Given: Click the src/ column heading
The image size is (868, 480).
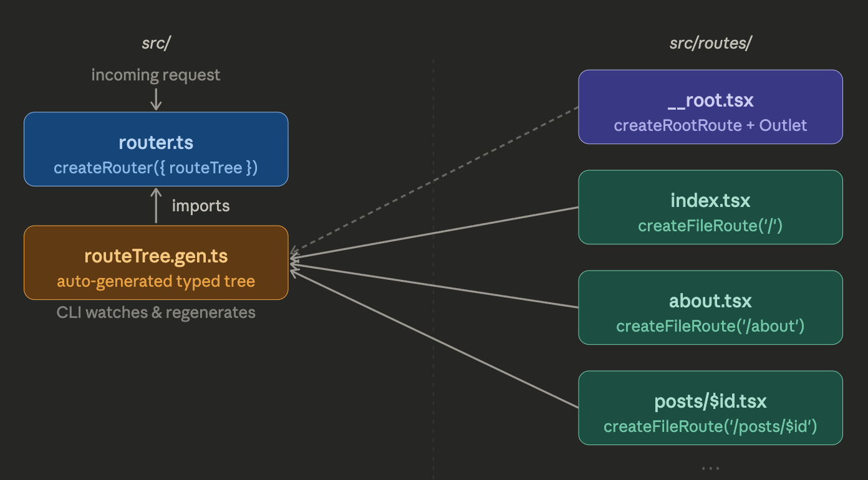Looking at the screenshot, I should (155, 43).
